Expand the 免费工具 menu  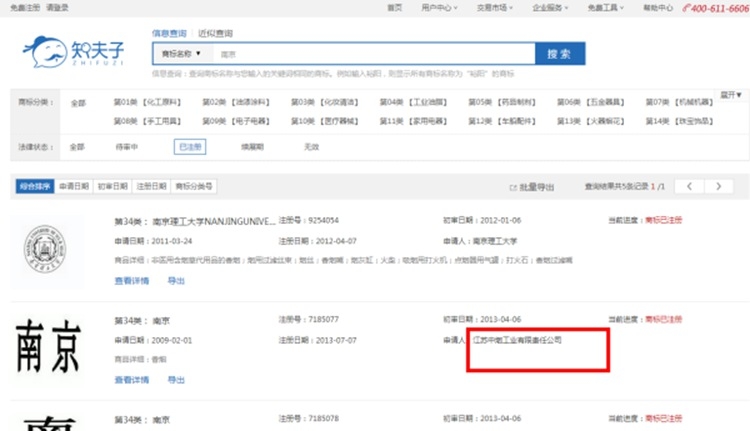pos(606,8)
